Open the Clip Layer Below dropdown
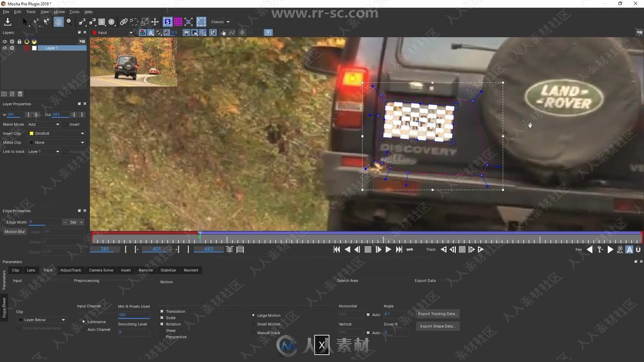The image size is (644, 362). (x=41, y=320)
